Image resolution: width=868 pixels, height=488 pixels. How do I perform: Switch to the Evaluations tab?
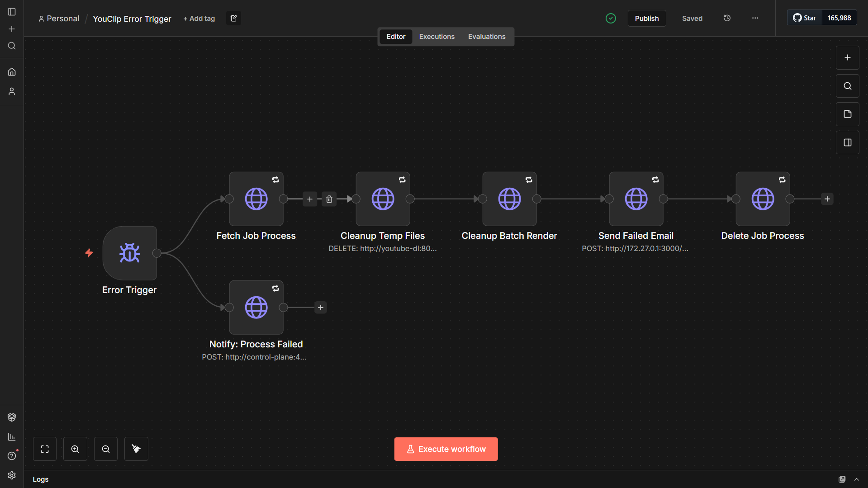pos(487,36)
